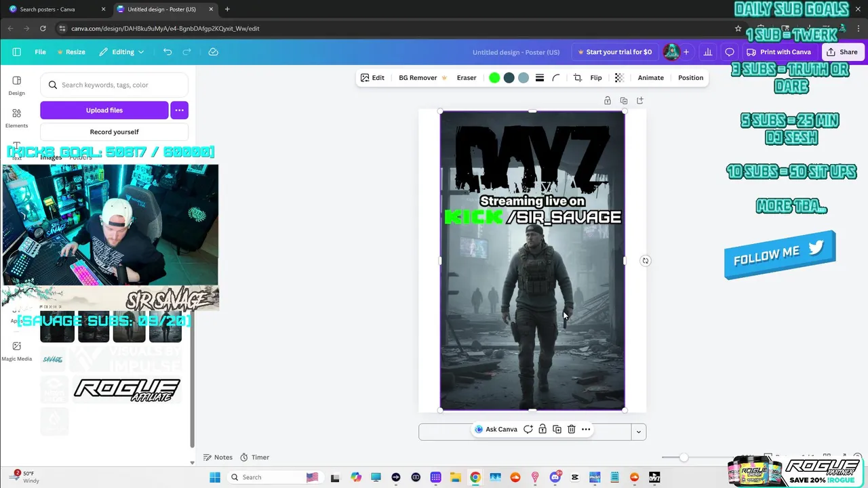The width and height of the screenshot is (868, 488).
Task: Open a new browser tab
Action: pyautogui.click(x=227, y=9)
